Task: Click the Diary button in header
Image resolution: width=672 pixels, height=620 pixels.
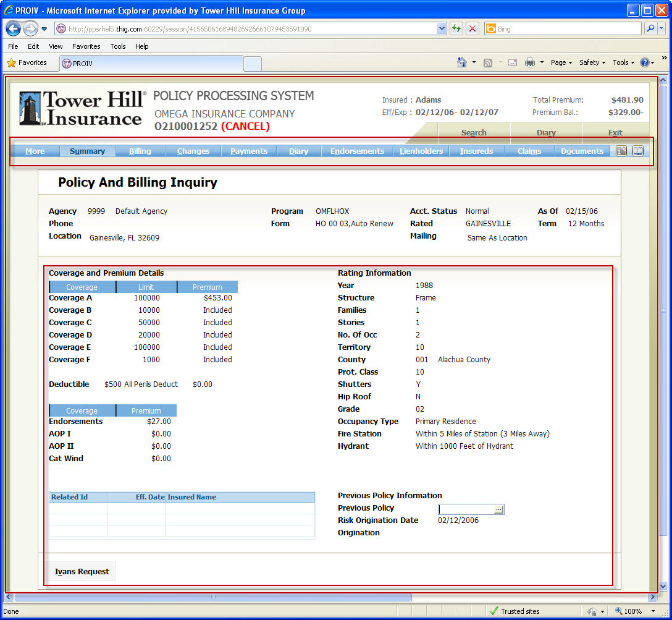Action: [x=547, y=132]
